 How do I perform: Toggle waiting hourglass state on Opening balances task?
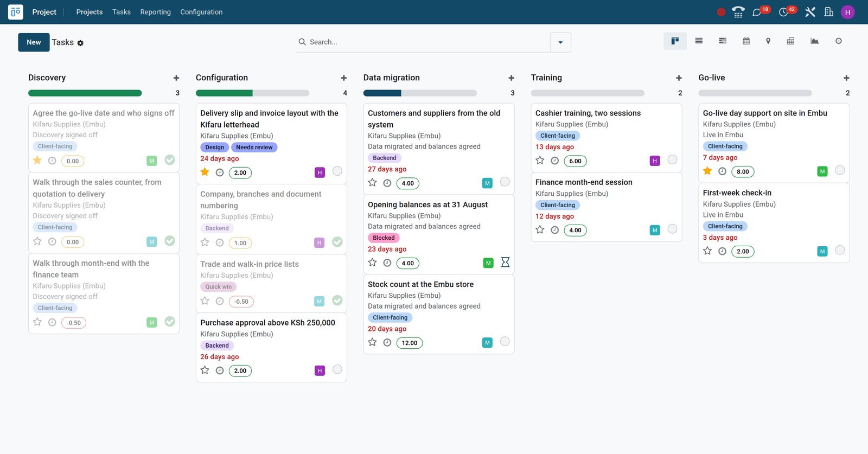point(505,263)
